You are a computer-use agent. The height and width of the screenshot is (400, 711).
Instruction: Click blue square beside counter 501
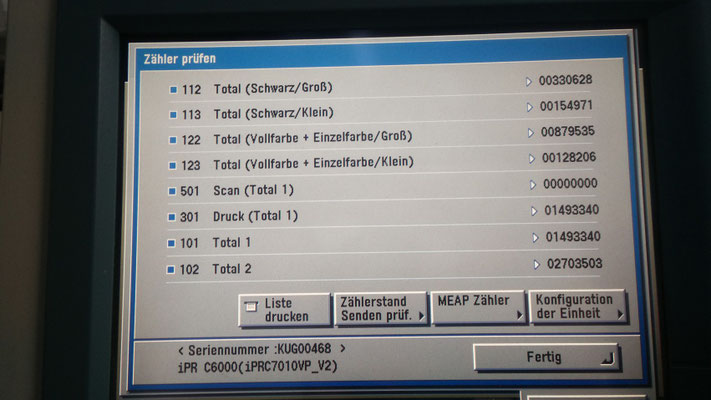click(172, 191)
